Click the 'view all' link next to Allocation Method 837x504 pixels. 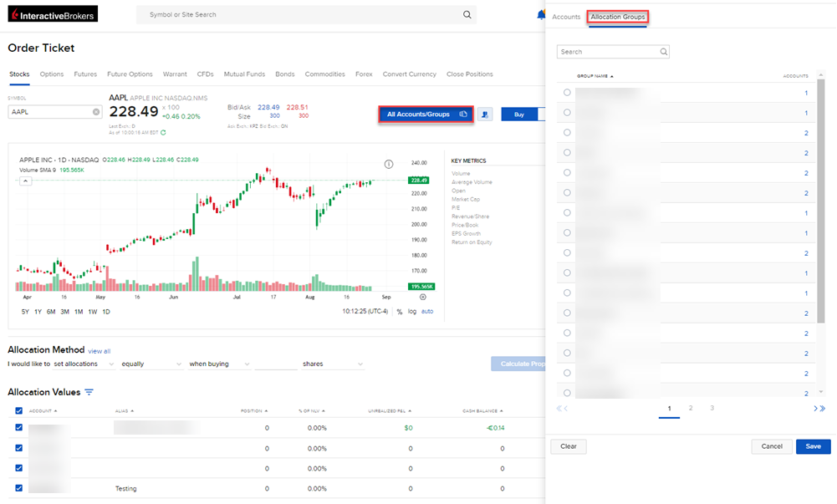(x=101, y=350)
